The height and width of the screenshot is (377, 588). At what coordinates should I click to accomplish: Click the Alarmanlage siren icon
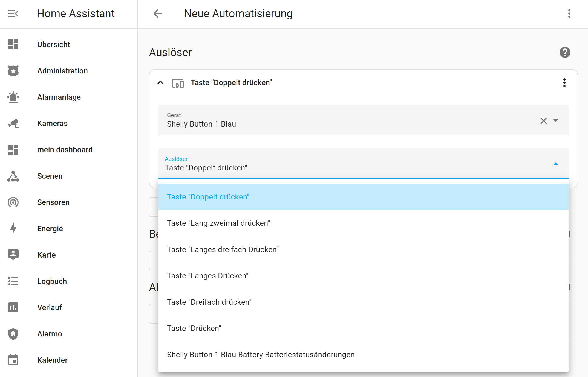click(13, 97)
